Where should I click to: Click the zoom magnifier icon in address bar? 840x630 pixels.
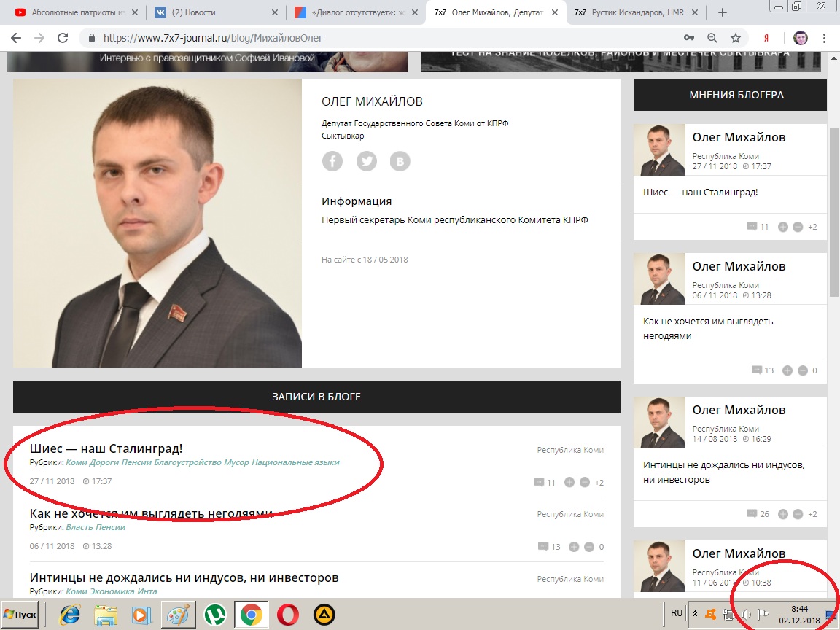pos(712,38)
